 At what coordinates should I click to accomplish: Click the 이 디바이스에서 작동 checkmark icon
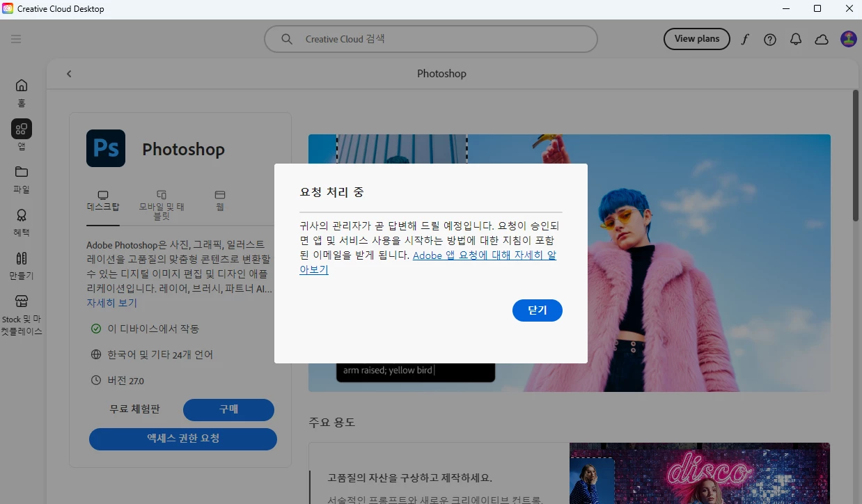pos(96,329)
